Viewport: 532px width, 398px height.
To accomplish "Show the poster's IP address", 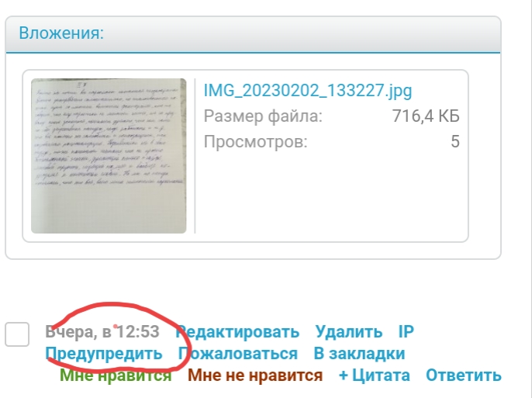I will [x=406, y=332].
